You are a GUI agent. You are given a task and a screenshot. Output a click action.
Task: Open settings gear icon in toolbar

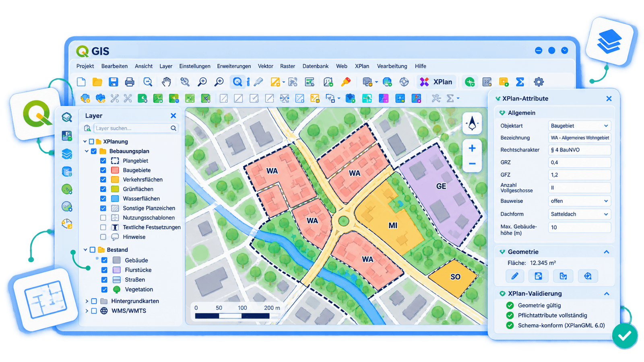click(539, 82)
